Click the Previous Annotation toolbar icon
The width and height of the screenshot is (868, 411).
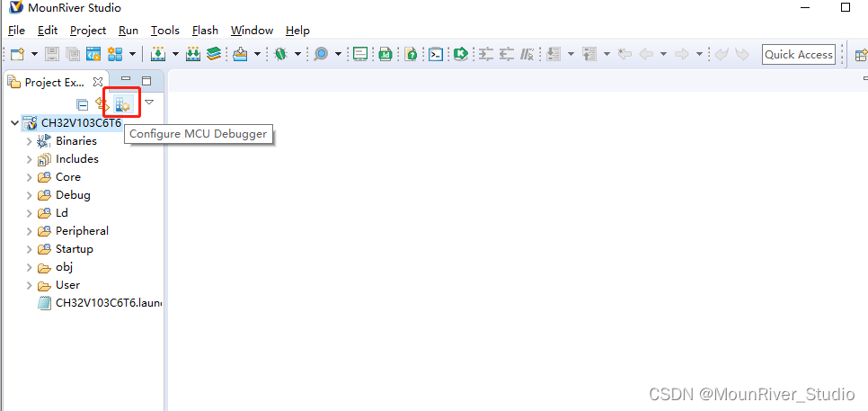[589, 54]
